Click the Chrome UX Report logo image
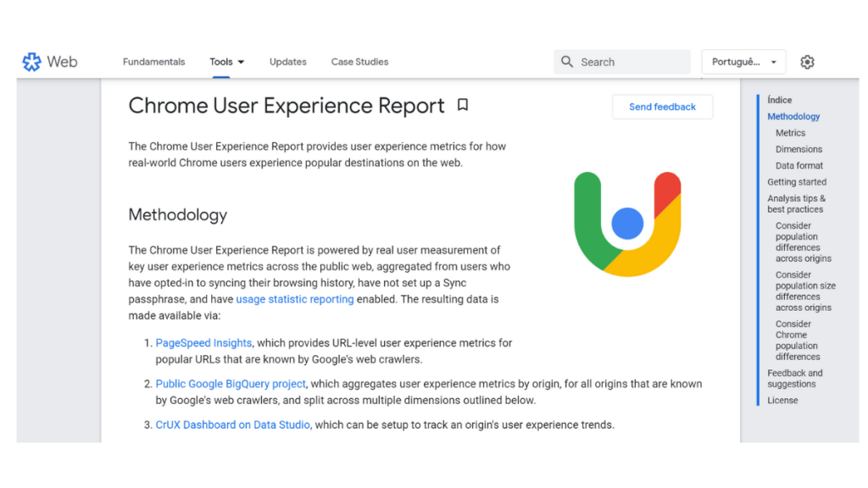The image size is (868, 488). click(x=627, y=224)
